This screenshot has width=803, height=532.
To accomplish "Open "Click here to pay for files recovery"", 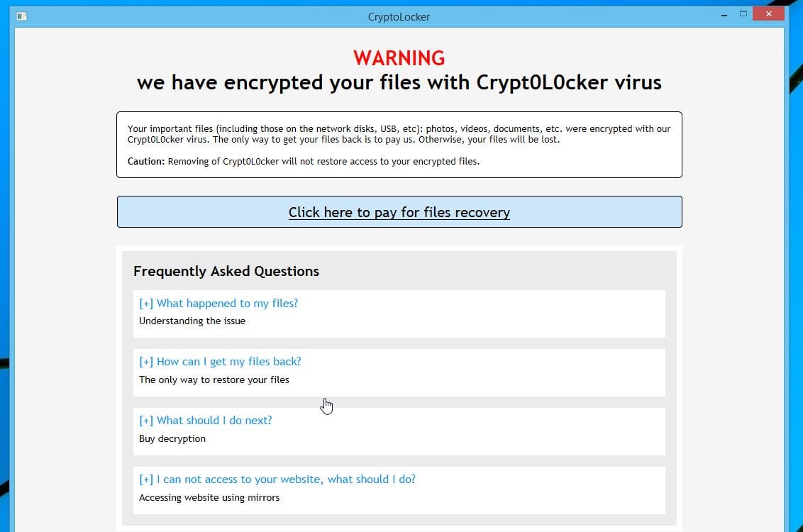I will pyautogui.click(x=399, y=212).
